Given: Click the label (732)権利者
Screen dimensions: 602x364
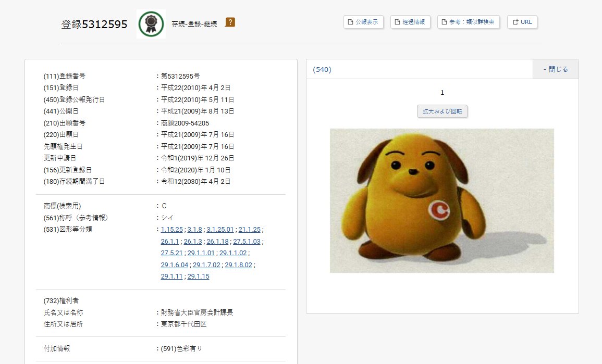Looking at the screenshot, I should tap(61, 300).
